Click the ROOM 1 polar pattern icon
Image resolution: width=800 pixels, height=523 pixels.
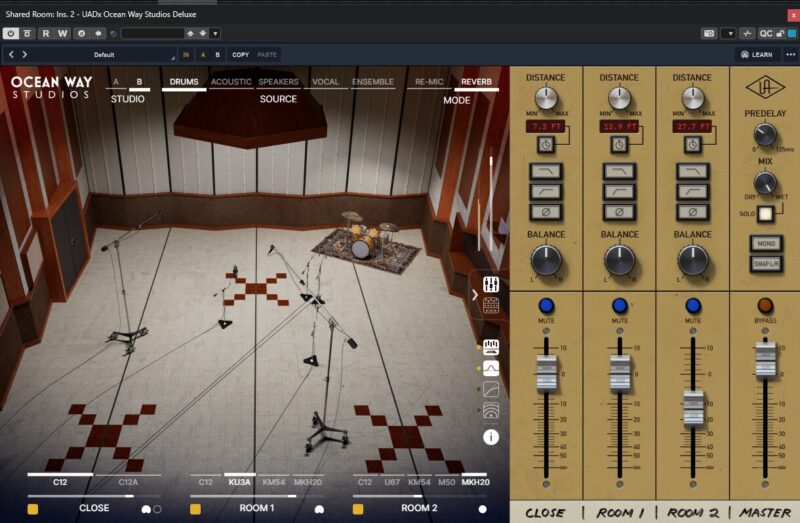319,509
